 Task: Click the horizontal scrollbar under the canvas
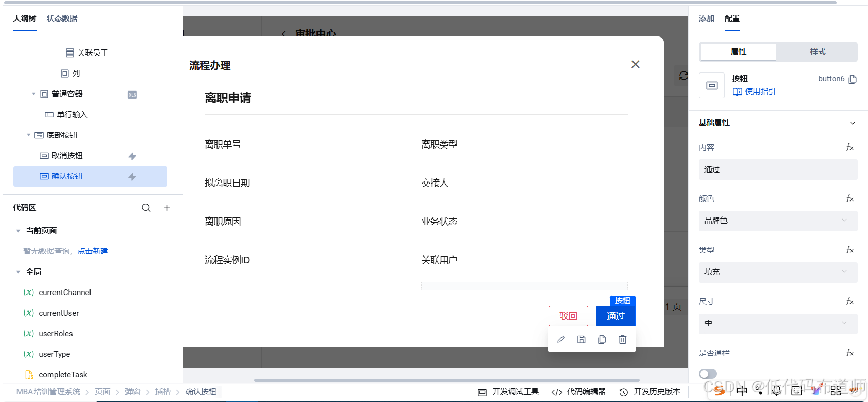pyautogui.click(x=446, y=380)
